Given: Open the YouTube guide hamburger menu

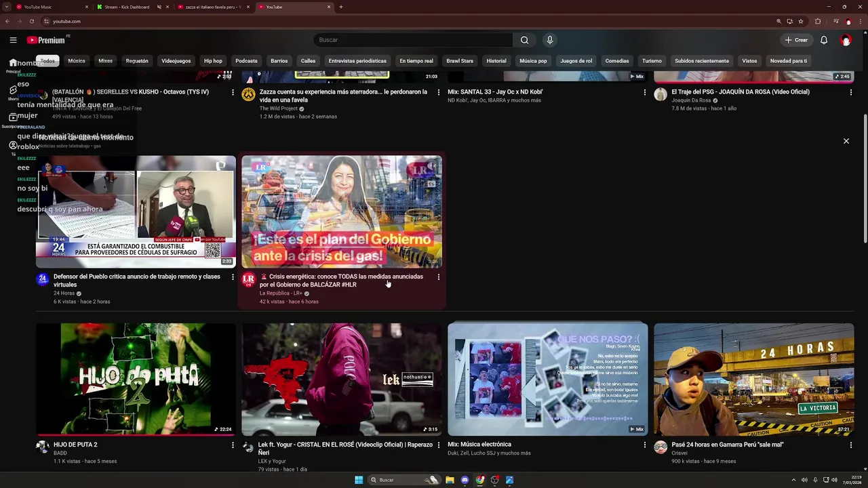Looking at the screenshot, I should click(13, 40).
